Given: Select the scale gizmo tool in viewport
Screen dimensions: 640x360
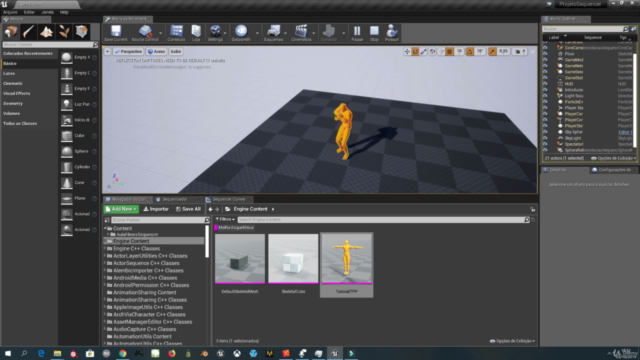Looking at the screenshot, I should click(x=423, y=51).
